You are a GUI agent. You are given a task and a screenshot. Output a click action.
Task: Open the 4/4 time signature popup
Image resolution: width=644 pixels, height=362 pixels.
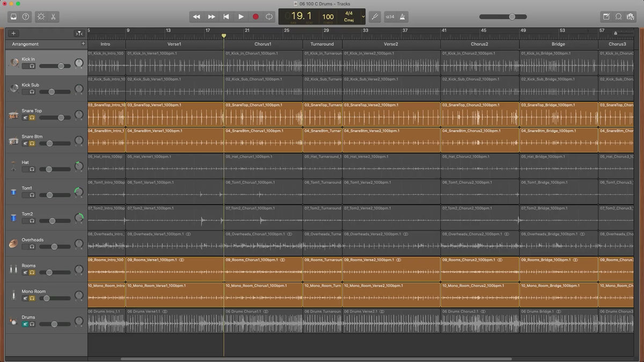click(349, 13)
